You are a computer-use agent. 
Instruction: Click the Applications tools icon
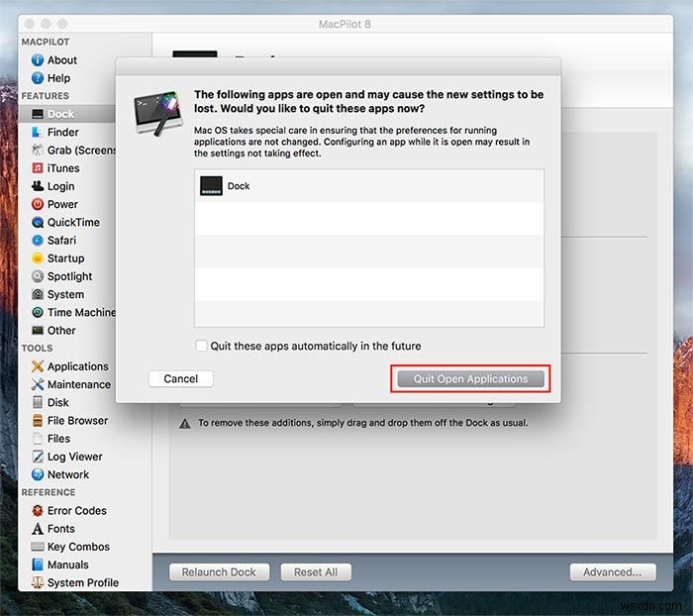coord(38,366)
